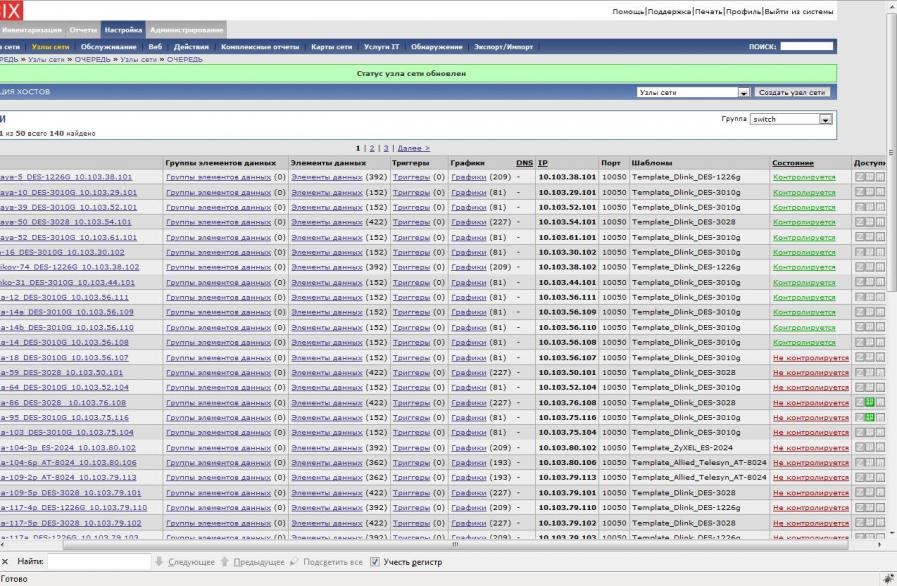Click the Не контролируется link for 10.103.50.101
The width and height of the screenshot is (897, 586).
[810, 372]
